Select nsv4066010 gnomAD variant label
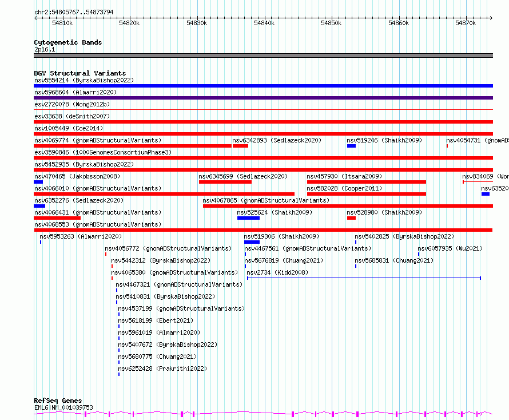 tap(98, 188)
